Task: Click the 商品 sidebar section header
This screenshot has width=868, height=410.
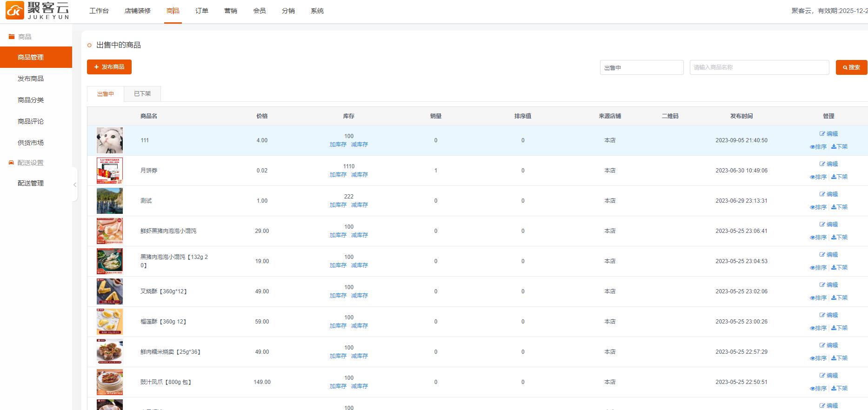Action: click(x=20, y=37)
